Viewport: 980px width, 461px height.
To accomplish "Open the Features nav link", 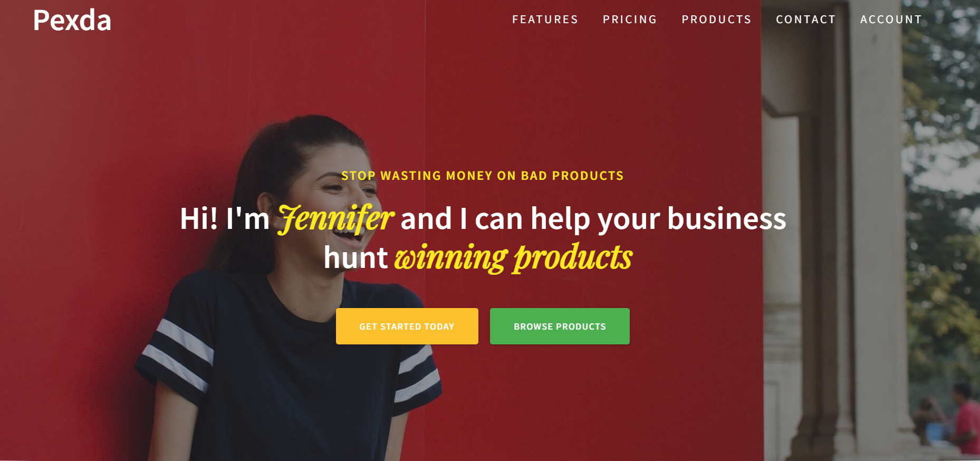I will [545, 20].
